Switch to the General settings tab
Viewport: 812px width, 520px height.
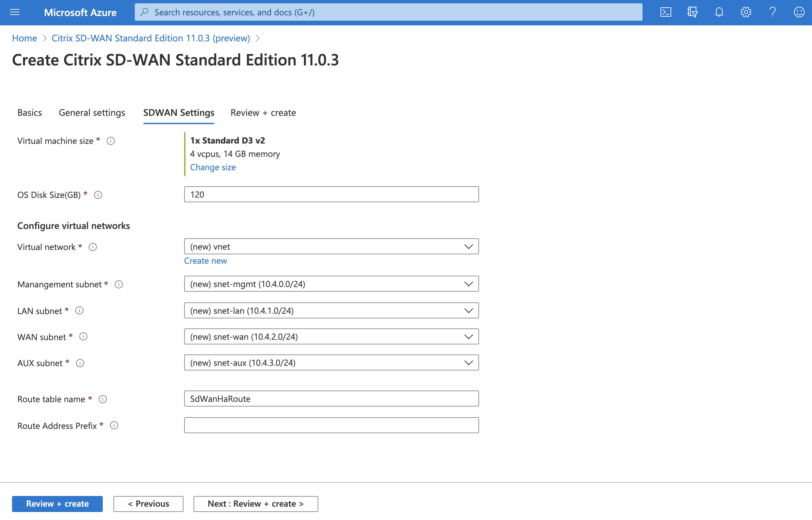coord(92,112)
